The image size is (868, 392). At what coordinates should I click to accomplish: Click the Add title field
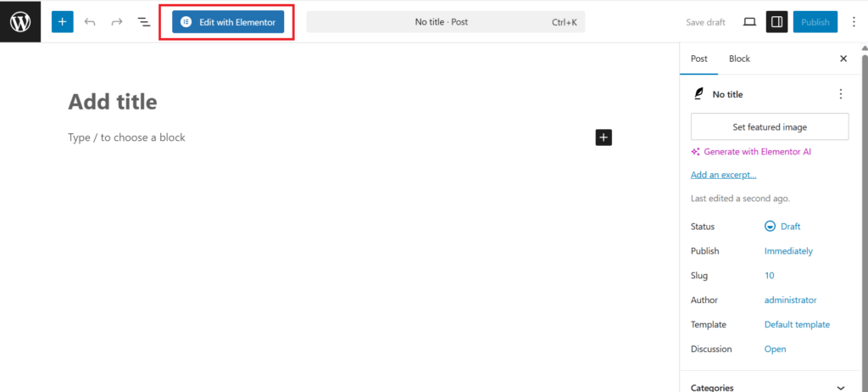point(113,102)
